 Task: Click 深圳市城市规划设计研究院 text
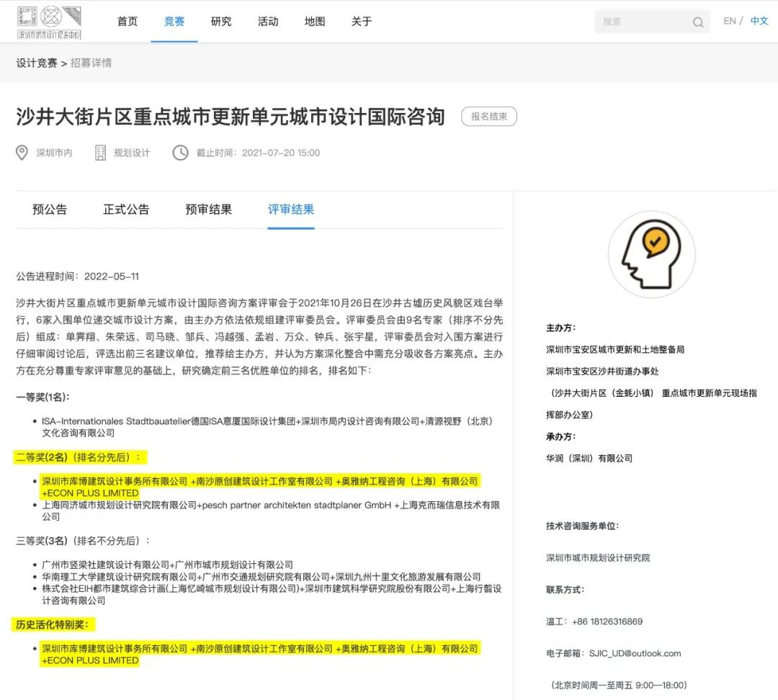(598, 558)
